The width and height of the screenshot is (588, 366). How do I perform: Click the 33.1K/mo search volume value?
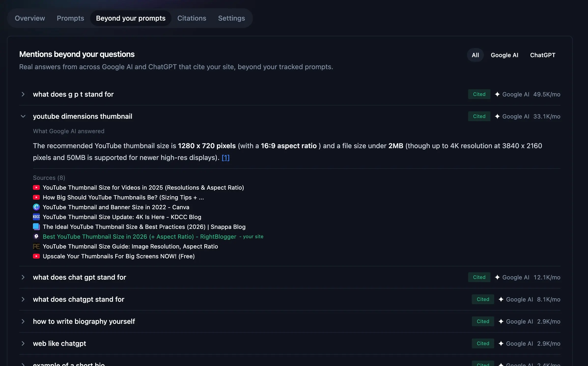click(547, 116)
